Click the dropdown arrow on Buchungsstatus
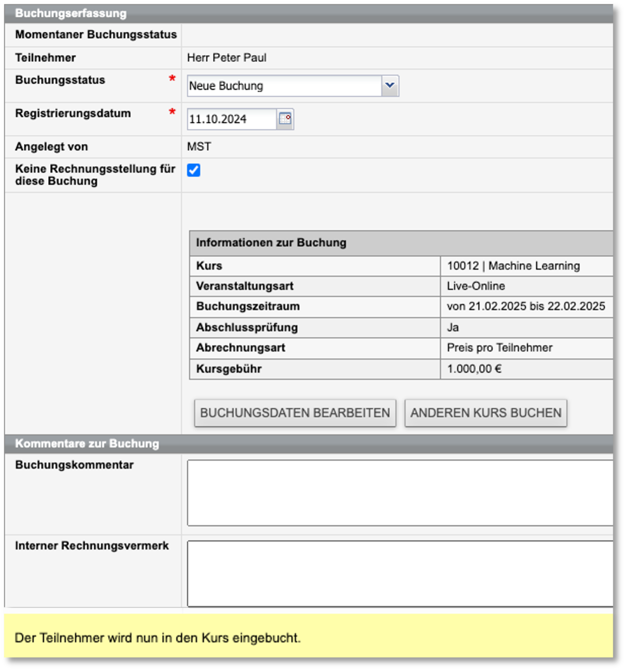The width and height of the screenshot is (628, 672). point(390,85)
